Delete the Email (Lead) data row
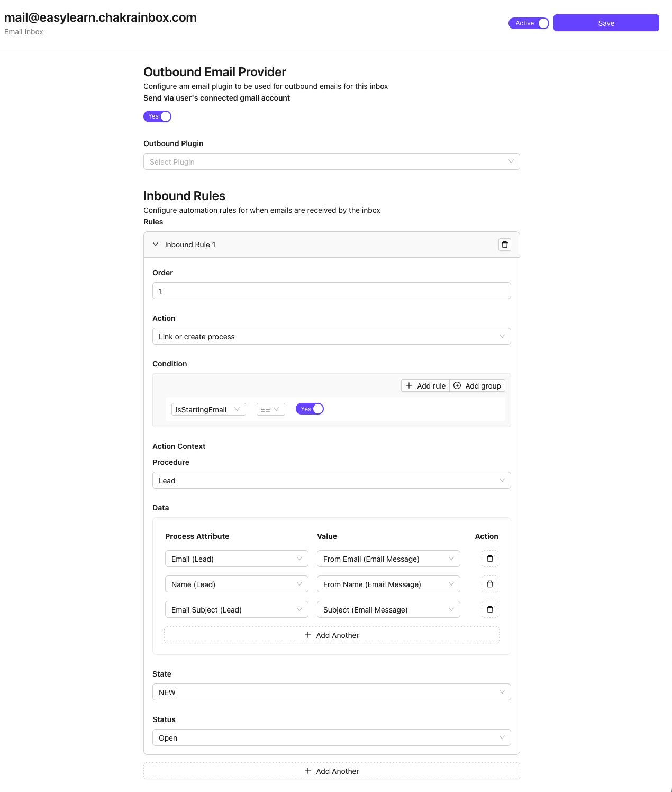This screenshot has height=792, width=672. [x=489, y=559]
